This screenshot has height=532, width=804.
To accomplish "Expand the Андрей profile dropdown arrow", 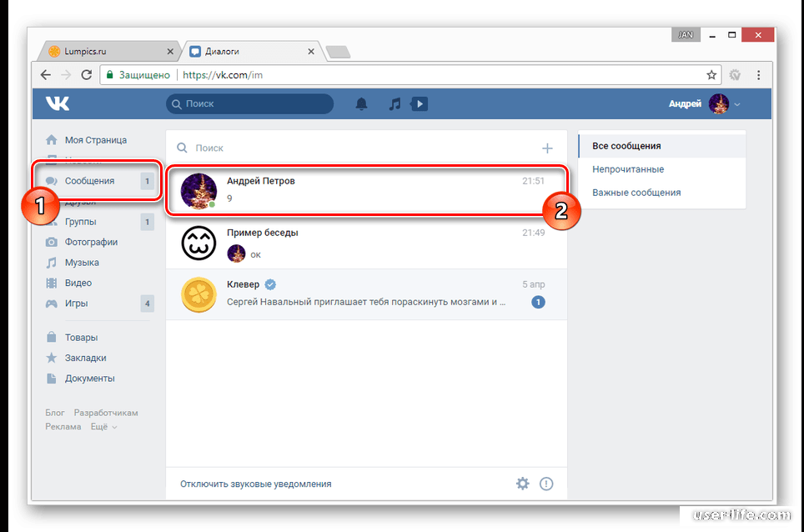I will point(736,104).
